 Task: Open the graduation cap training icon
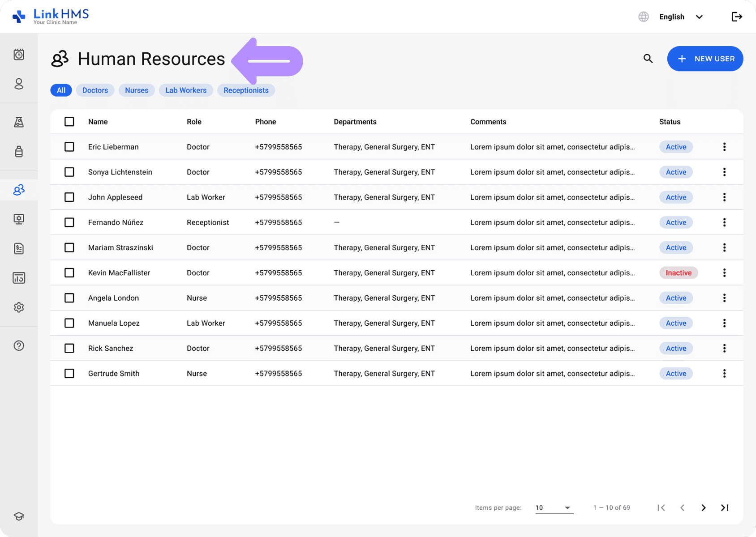pos(19,516)
